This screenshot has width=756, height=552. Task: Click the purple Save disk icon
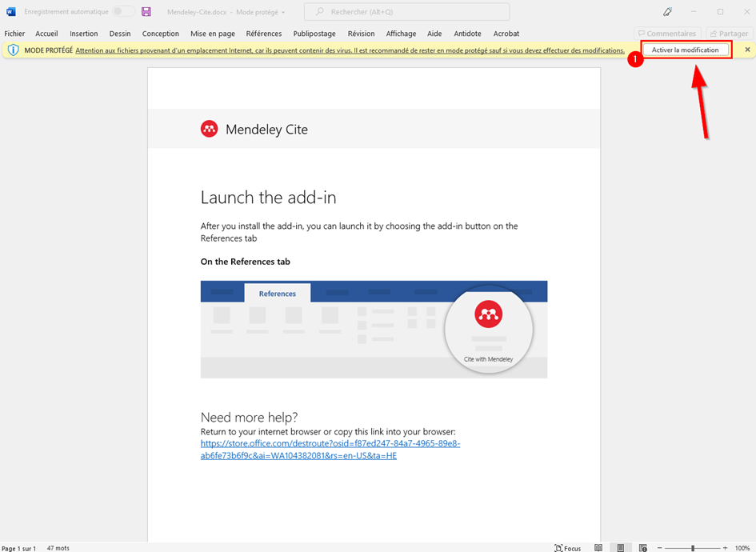click(x=146, y=11)
